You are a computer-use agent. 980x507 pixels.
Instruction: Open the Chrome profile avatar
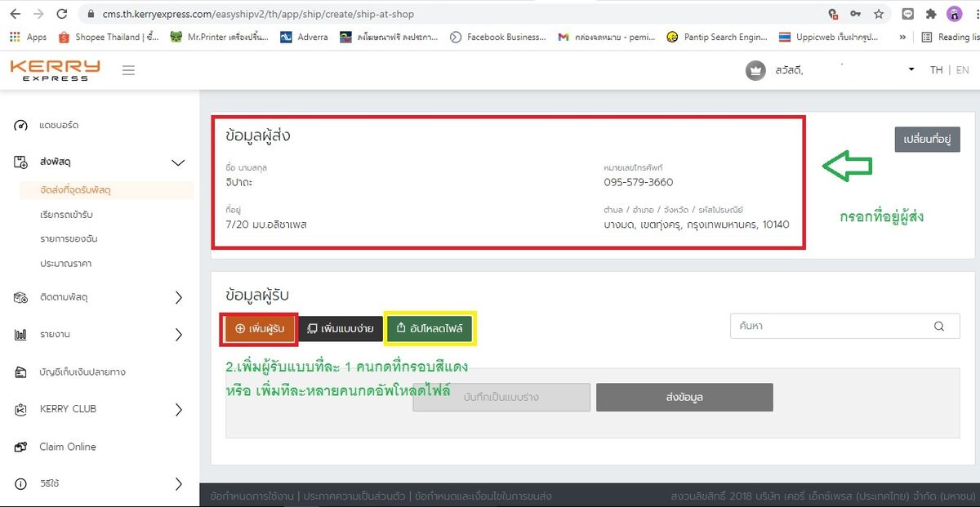(954, 14)
